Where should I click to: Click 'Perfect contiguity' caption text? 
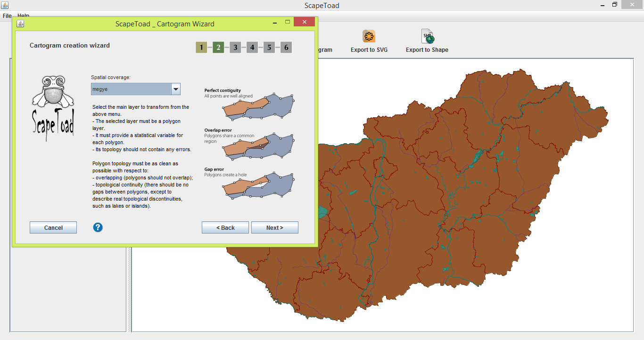click(x=223, y=90)
